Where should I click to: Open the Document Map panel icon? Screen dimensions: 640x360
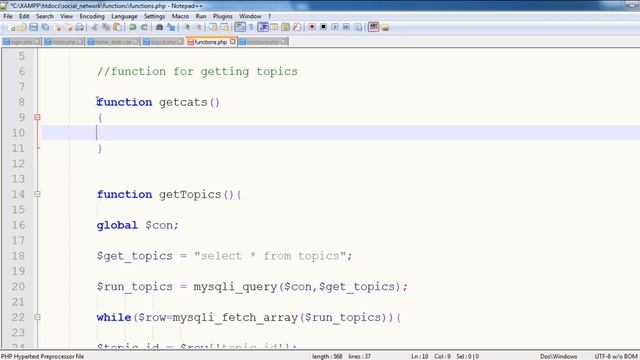(x=285, y=27)
